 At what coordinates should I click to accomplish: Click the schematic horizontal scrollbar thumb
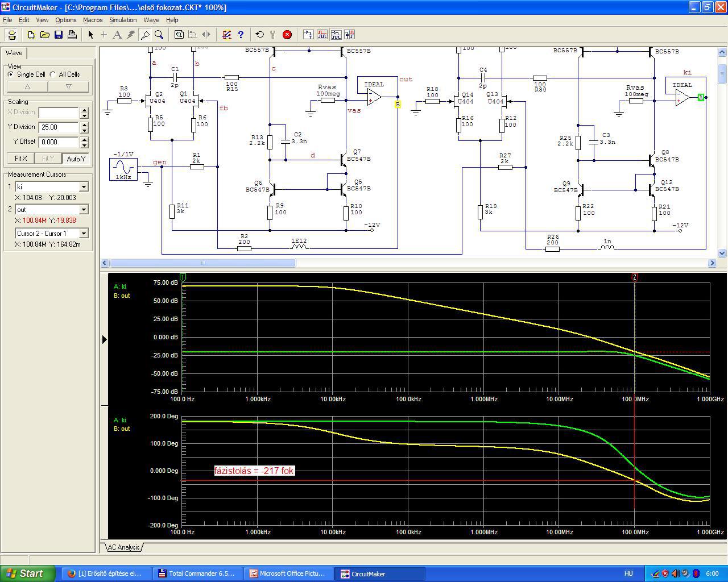202,263
